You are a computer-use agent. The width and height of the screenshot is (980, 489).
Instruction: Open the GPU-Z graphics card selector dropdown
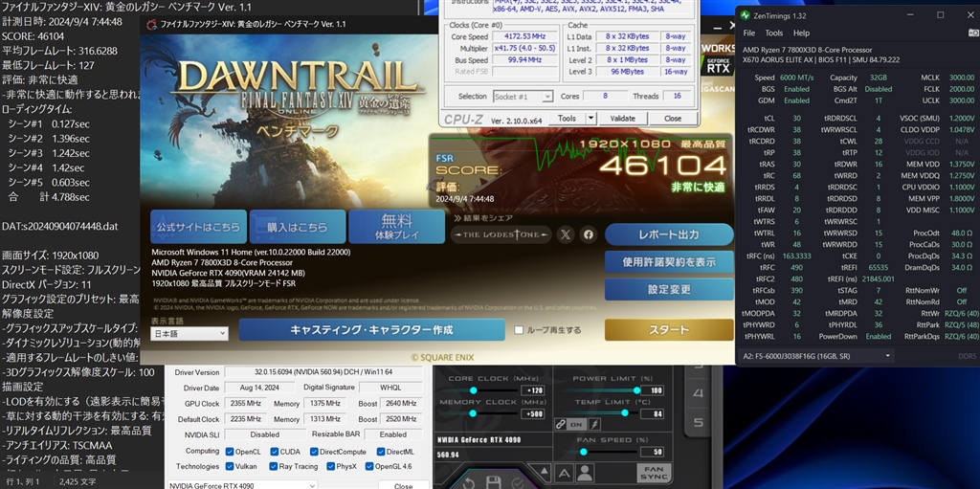pyautogui.click(x=242, y=485)
